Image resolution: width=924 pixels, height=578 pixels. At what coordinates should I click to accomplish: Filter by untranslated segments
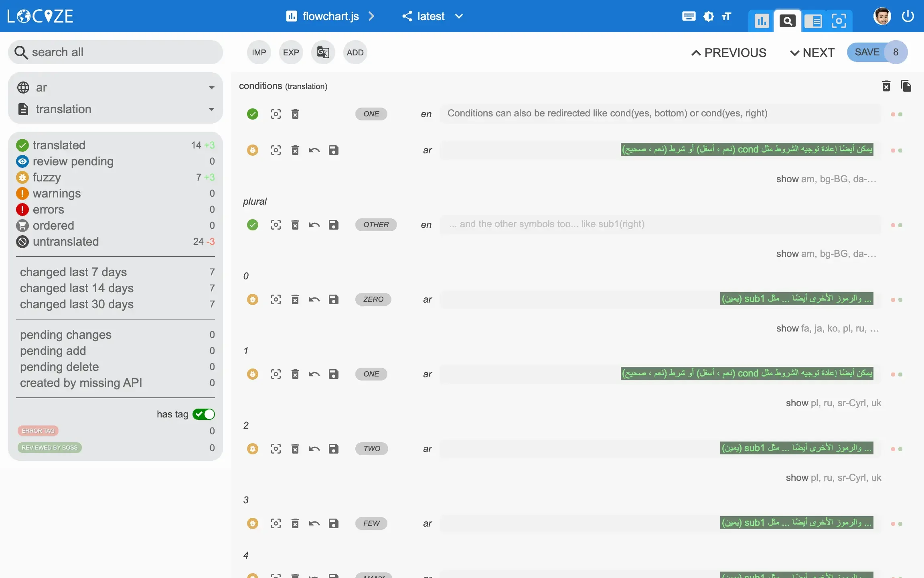tap(66, 242)
